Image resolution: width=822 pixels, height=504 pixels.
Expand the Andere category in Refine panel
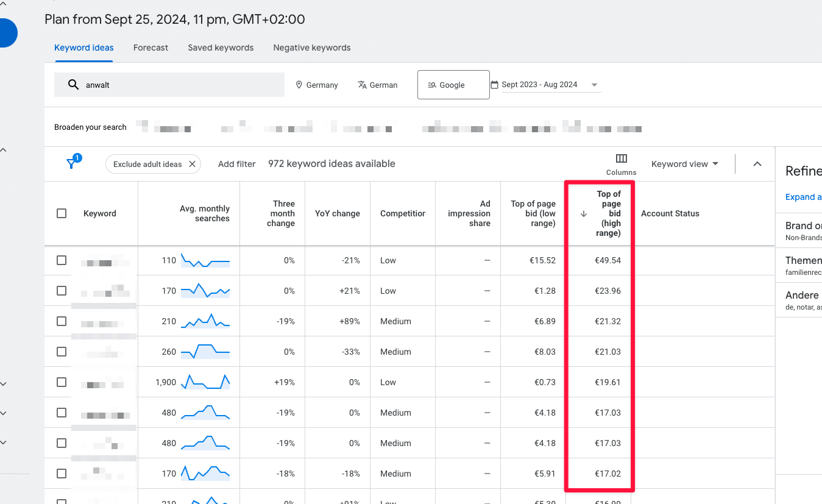(x=803, y=300)
